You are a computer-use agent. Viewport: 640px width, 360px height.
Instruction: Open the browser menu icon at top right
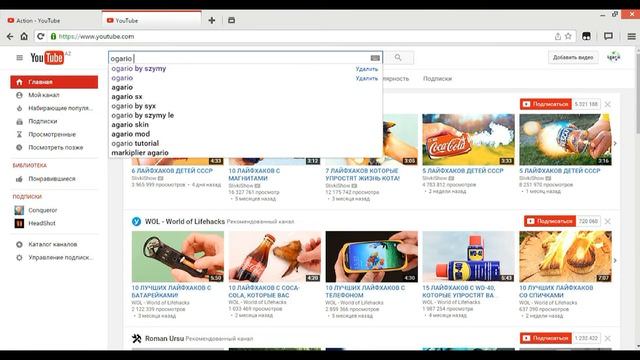(x=631, y=36)
